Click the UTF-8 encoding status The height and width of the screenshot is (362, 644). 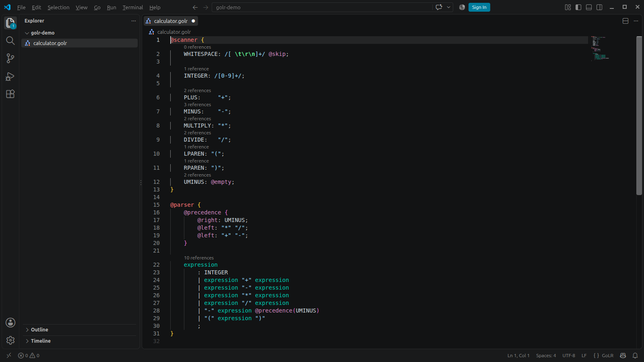point(569,356)
